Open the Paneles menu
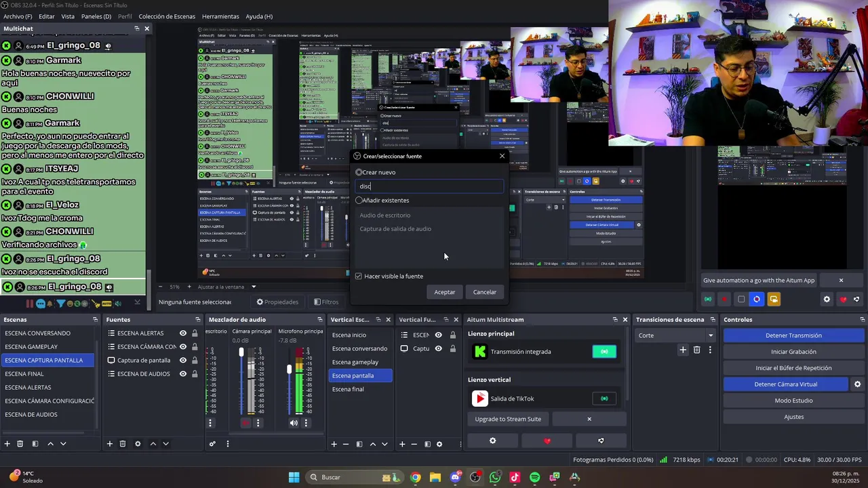868x488 pixels. tap(96, 16)
